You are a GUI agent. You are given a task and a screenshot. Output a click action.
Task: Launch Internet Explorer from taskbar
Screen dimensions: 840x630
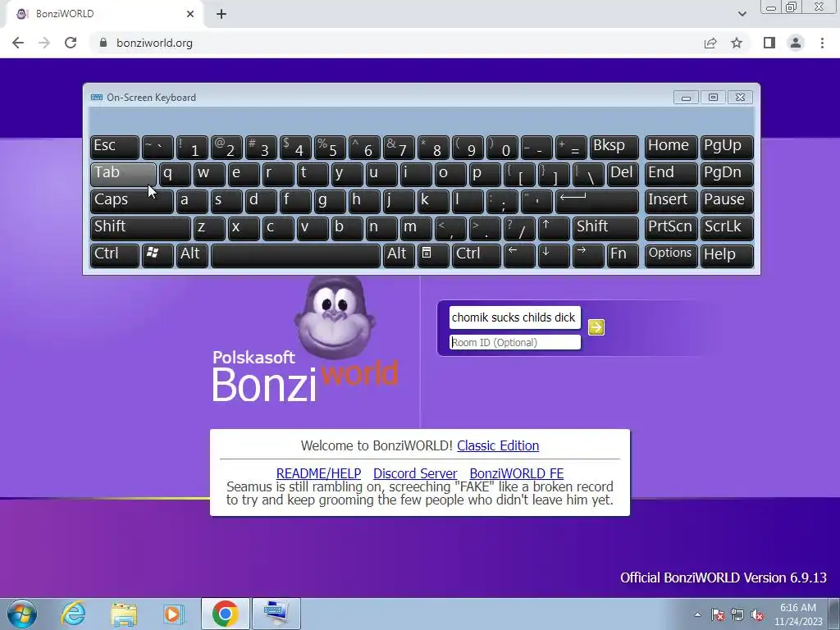click(73, 614)
